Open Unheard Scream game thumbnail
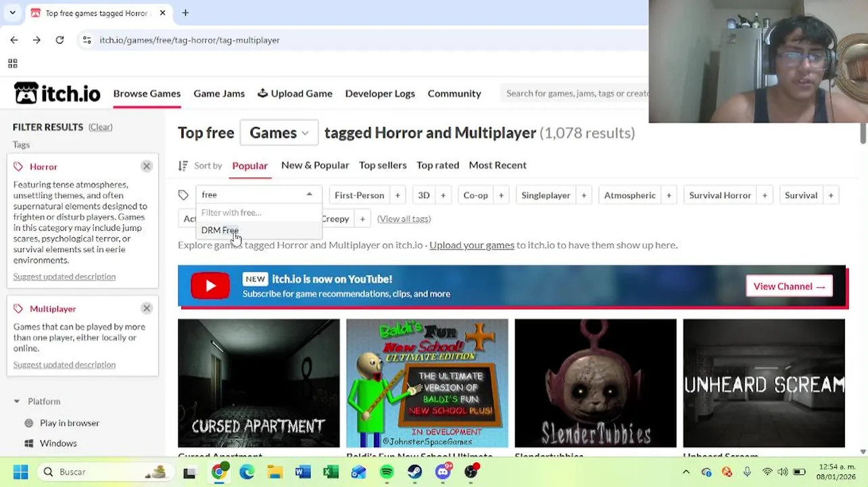 tap(764, 383)
